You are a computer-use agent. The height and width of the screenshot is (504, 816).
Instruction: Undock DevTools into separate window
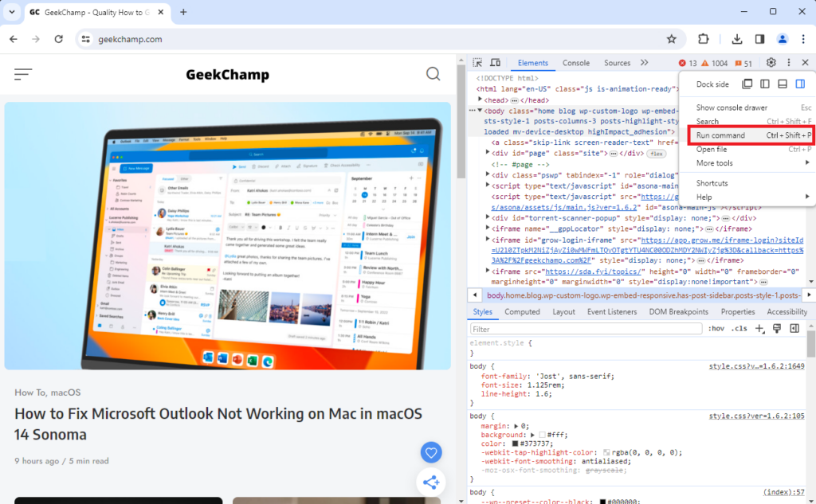747,84
